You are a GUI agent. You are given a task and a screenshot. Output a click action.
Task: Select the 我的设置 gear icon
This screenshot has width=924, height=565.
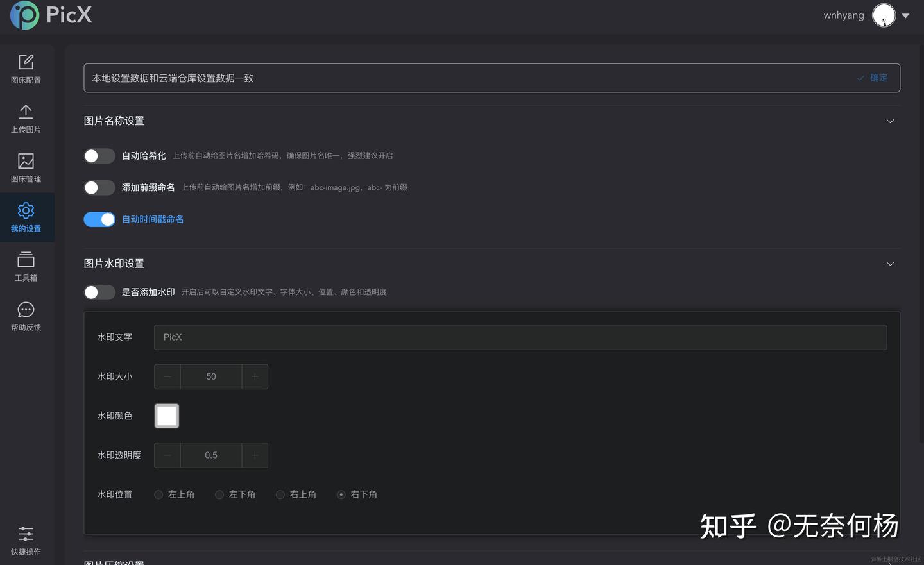click(x=26, y=217)
